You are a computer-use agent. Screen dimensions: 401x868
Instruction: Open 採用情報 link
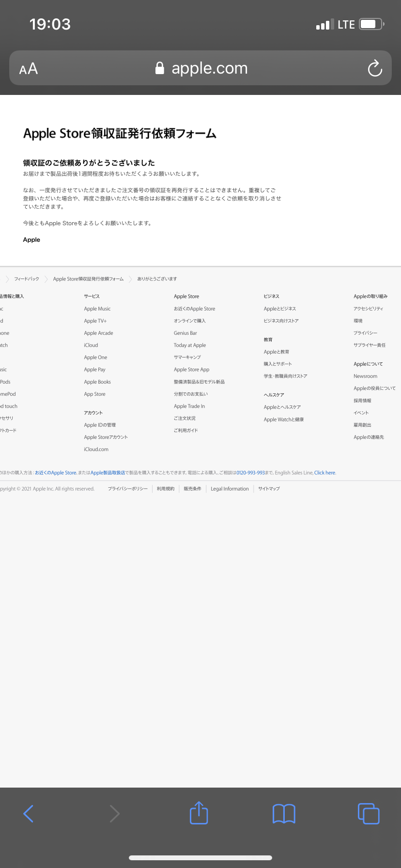(363, 401)
